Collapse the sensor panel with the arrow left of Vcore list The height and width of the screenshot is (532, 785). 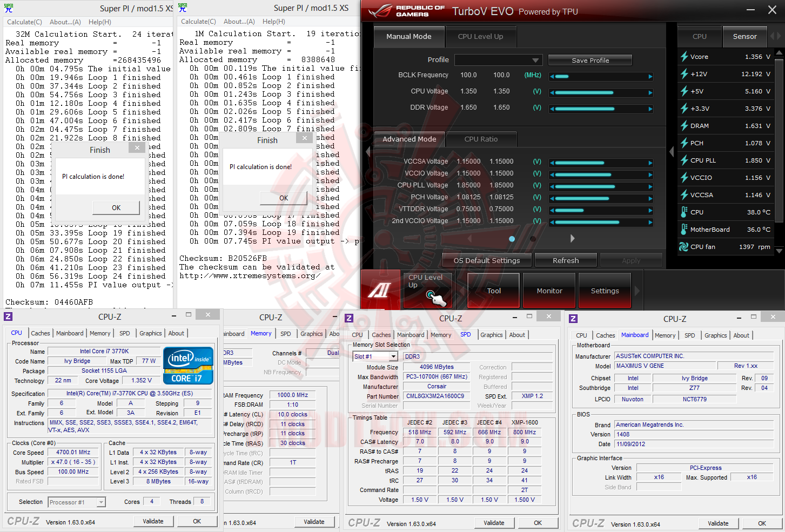pyautogui.click(x=672, y=152)
